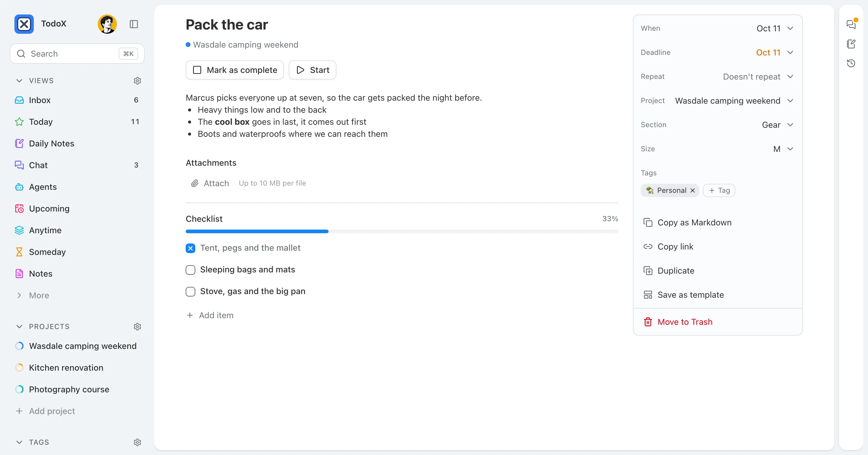Click the Search field
Viewport: 868px width, 455px height.
(x=77, y=54)
